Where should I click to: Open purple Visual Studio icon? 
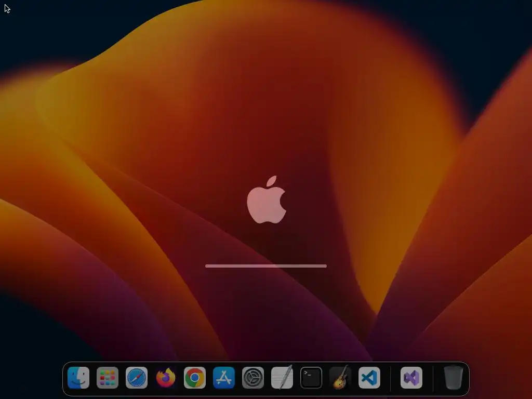point(411,378)
